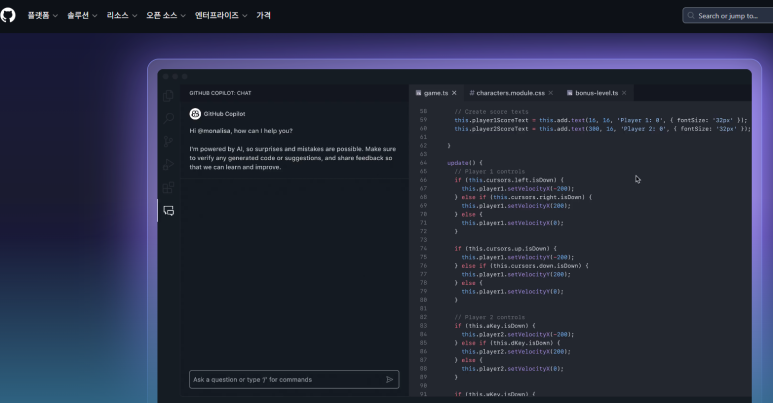
Task: Open the 리소스 dropdown menu
Action: click(121, 15)
